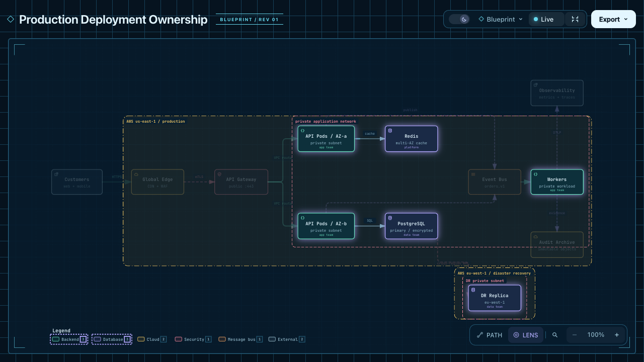The width and height of the screenshot is (644, 362).
Task: Click the cloud icon on Audit Archive node
Action: 535,236
